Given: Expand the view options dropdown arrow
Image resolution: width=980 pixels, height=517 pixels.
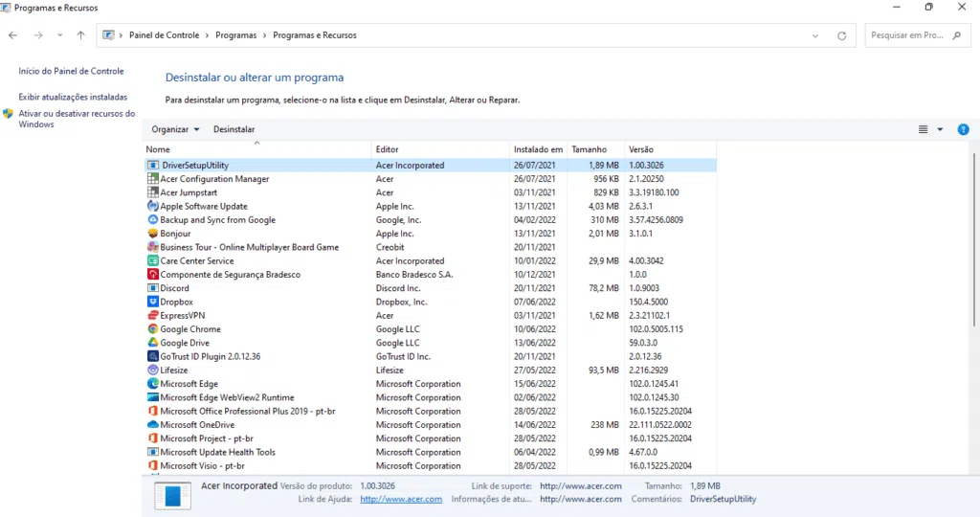Looking at the screenshot, I should point(940,129).
